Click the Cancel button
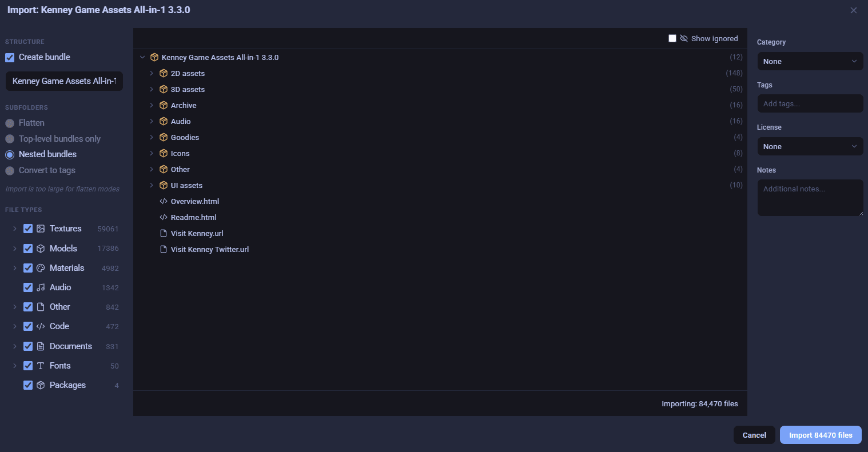The width and height of the screenshot is (868, 452). pyautogui.click(x=754, y=435)
